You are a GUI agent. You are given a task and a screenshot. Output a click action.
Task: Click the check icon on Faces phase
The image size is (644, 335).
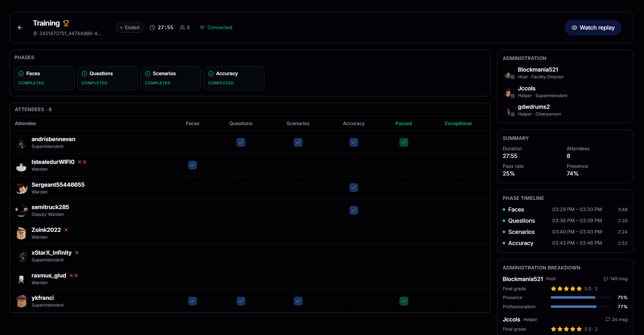(x=21, y=74)
